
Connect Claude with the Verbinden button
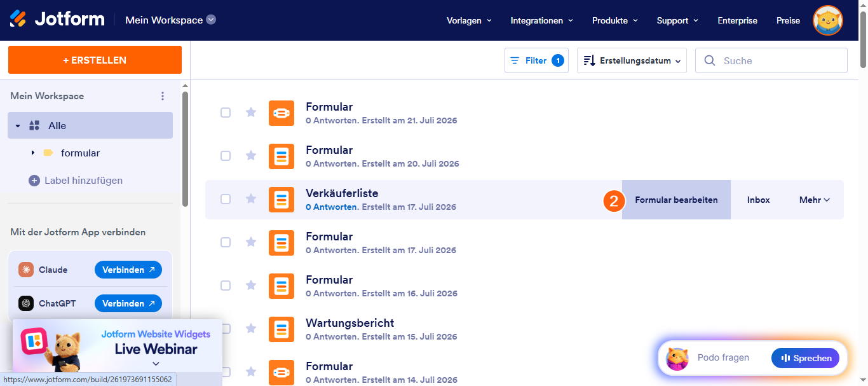pos(128,270)
